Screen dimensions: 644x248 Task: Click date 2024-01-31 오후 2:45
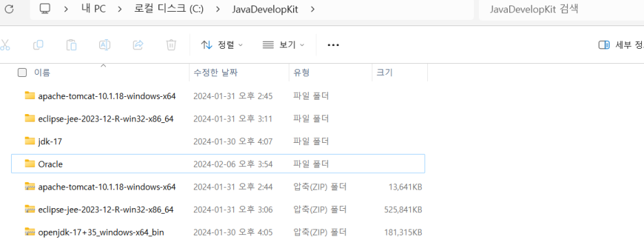233,96
